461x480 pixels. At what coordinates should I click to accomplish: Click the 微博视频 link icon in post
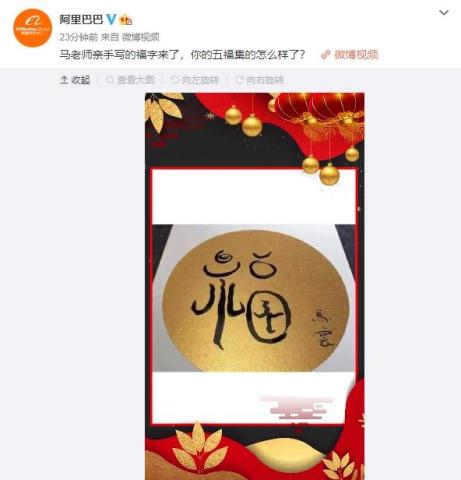326,54
